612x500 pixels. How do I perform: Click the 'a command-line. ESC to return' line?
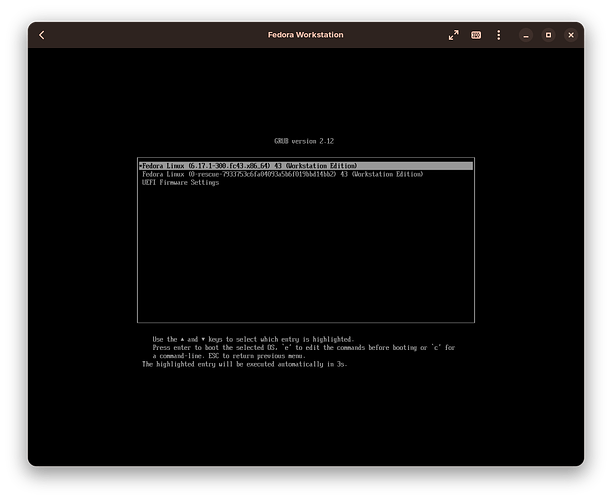[x=229, y=356]
